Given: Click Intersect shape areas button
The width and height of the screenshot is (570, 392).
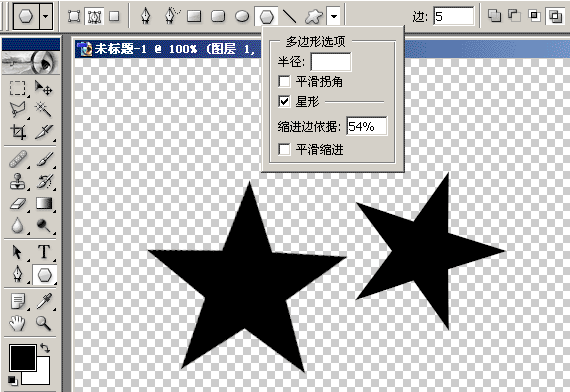Looking at the screenshot, I should pos(534,16).
